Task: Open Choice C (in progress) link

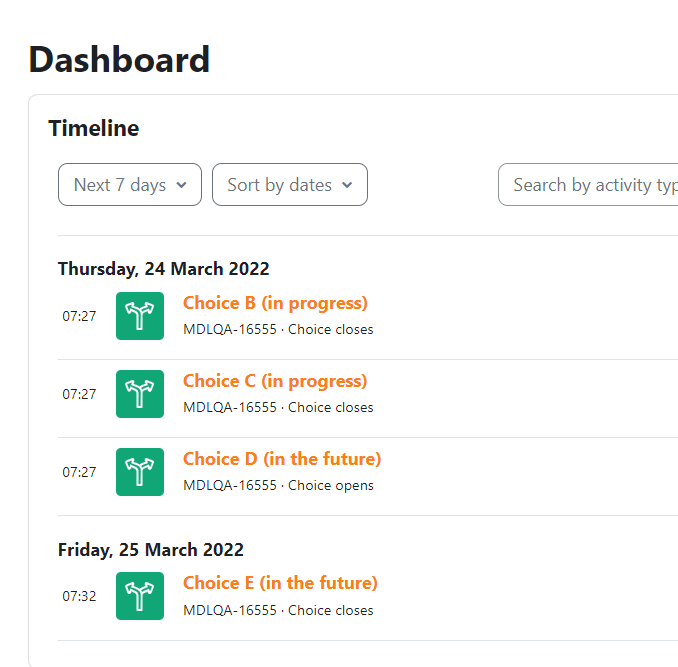Action: point(275,381)
